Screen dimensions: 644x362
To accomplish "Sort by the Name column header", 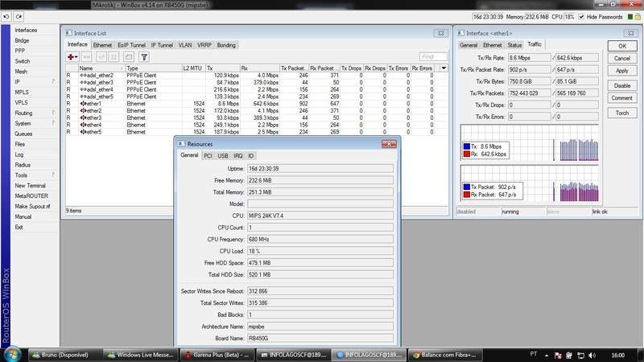I will (x=101, y=68).
